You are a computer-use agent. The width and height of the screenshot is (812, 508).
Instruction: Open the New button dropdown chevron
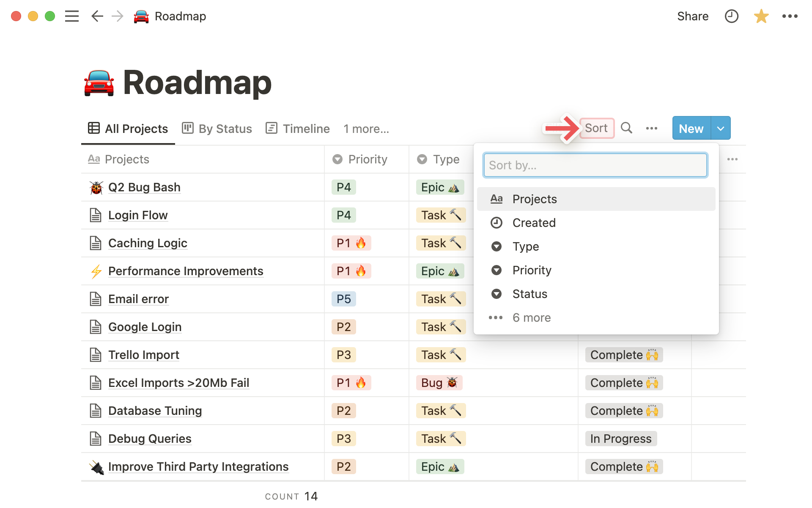click(720, 128)
